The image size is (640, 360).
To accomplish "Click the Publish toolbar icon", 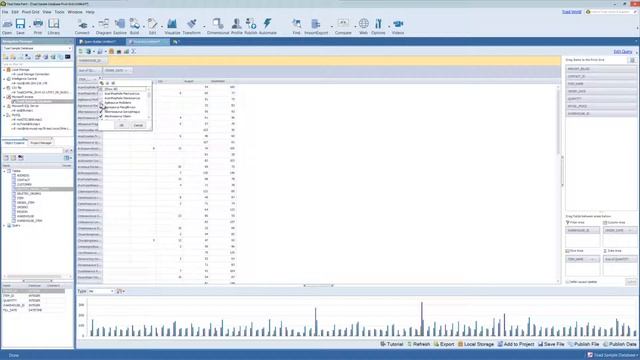I will point(251,27).
